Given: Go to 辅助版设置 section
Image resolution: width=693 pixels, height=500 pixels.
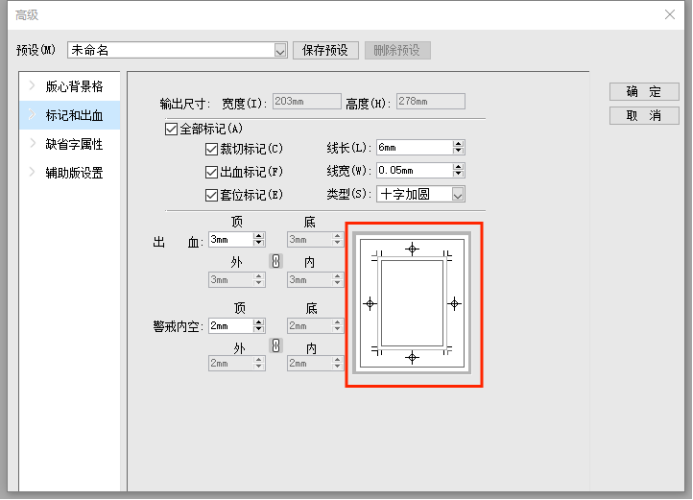Looking at the screenshot, I should (74, 173).
